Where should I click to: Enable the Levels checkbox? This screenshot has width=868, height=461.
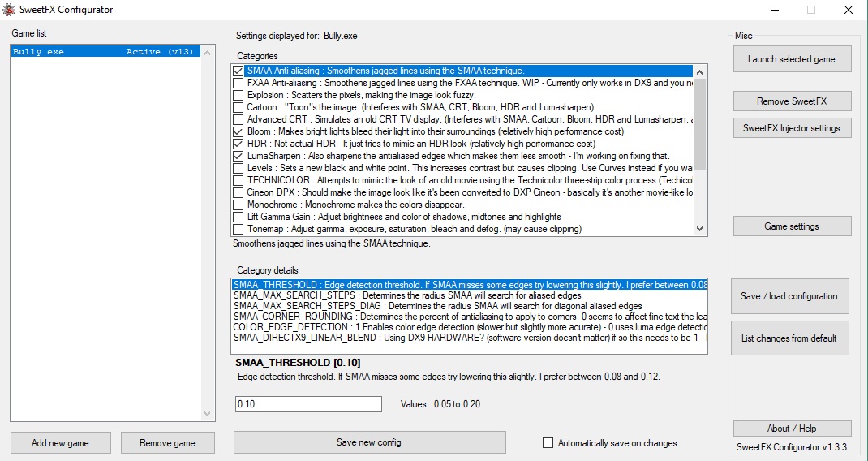click(238, 169)
